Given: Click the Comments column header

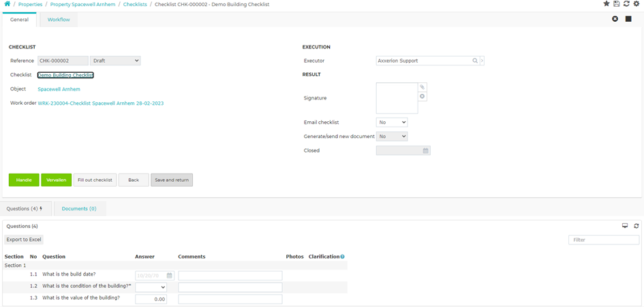Looking at the screenshot, I should point(191,257).
